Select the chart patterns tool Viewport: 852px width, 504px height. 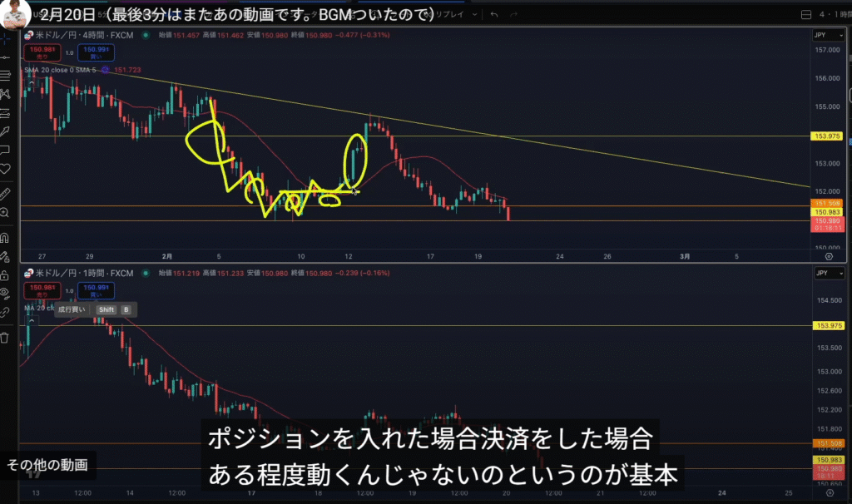point(5,94)
